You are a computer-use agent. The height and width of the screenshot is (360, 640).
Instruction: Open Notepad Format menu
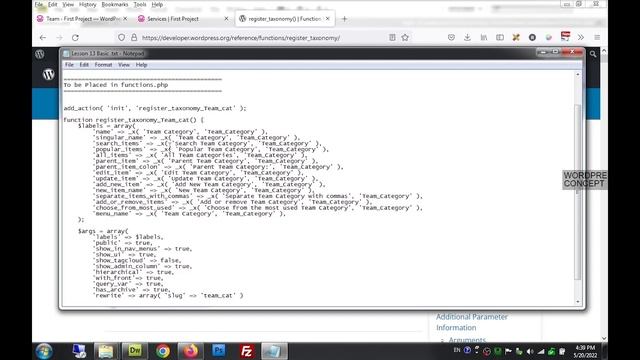click(x=103, y=65)
